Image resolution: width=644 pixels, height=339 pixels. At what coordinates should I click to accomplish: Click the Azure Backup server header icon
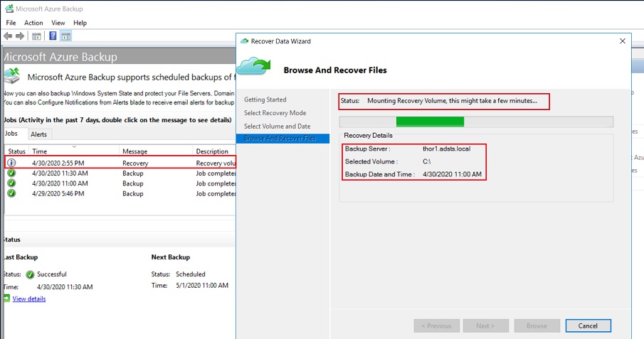pyautogui.click(x=12, y=76)
